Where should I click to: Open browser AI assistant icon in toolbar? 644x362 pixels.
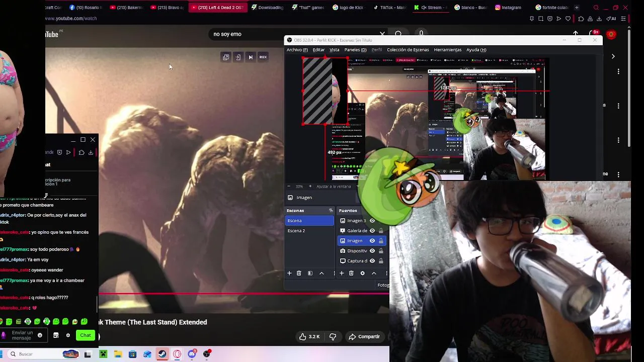611,19
